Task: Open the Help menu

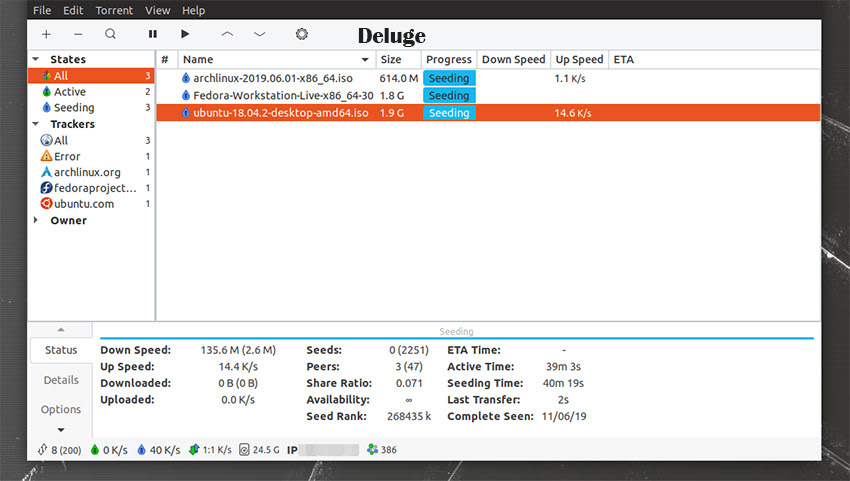Action: tap(194, 10)
